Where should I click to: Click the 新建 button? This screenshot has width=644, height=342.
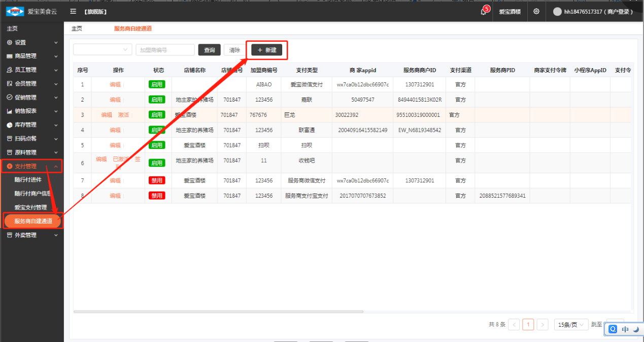coord(267,50)
